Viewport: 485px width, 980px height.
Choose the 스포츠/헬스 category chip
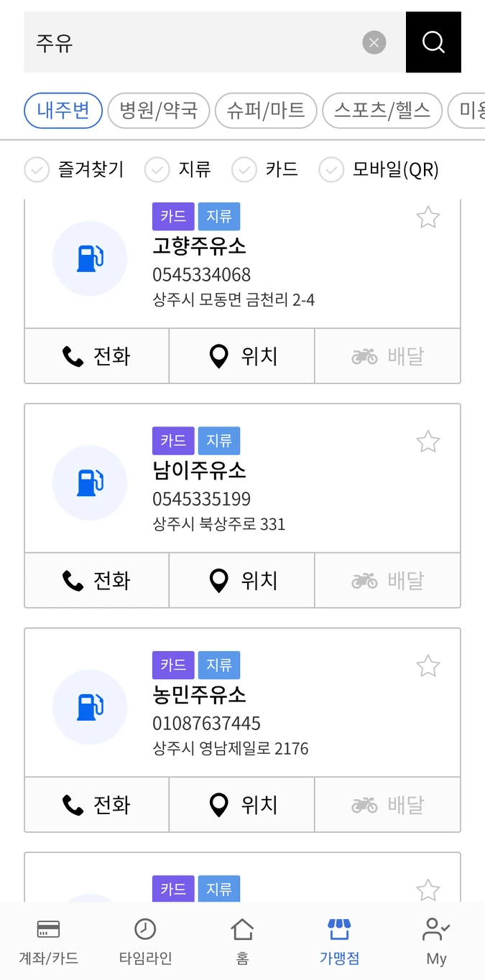(382, 111)
